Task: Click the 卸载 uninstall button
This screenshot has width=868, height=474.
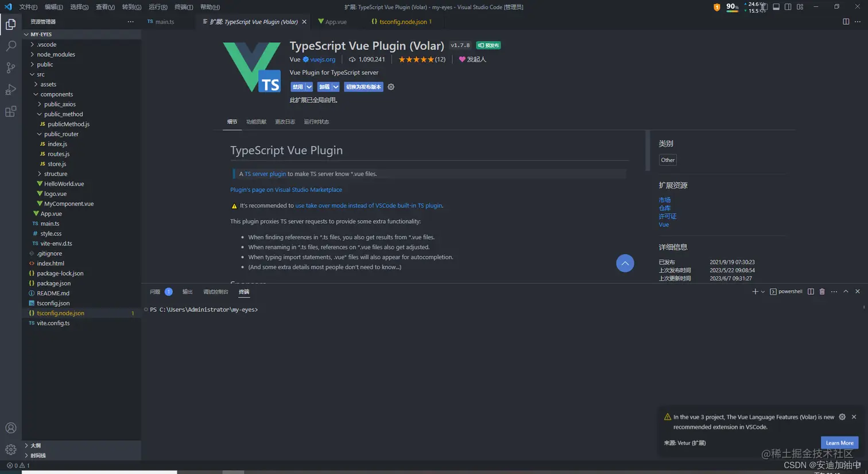Action: point(324,87)
